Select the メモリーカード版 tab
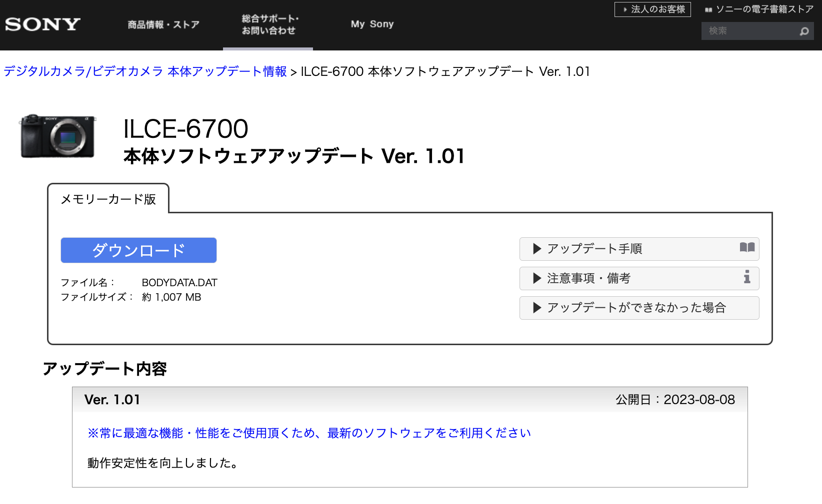The height and width of the screenshot is (504, 822). coord(108,199)
